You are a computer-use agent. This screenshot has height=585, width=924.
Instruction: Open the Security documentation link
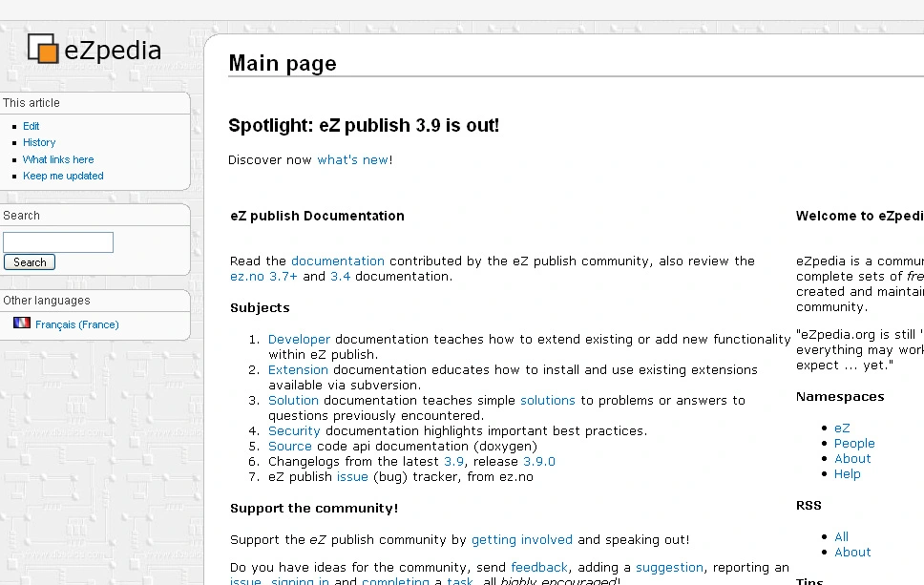[294, 430]
